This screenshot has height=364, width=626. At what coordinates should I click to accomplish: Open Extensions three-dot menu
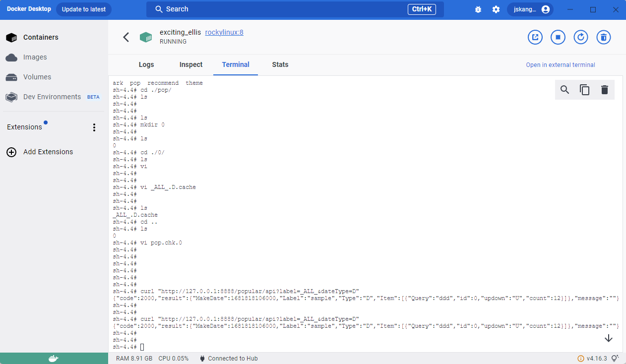coord(94,127)
